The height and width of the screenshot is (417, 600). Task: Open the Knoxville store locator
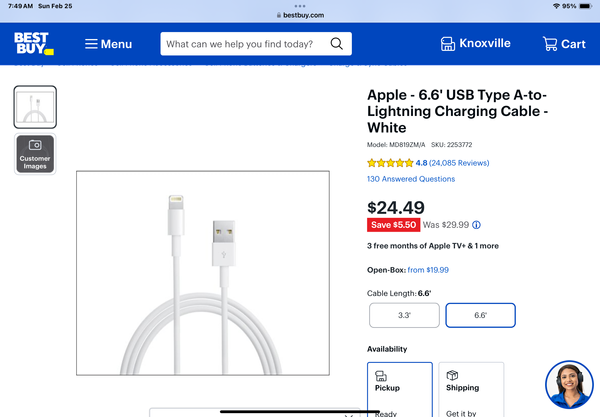tap(475, 44)
